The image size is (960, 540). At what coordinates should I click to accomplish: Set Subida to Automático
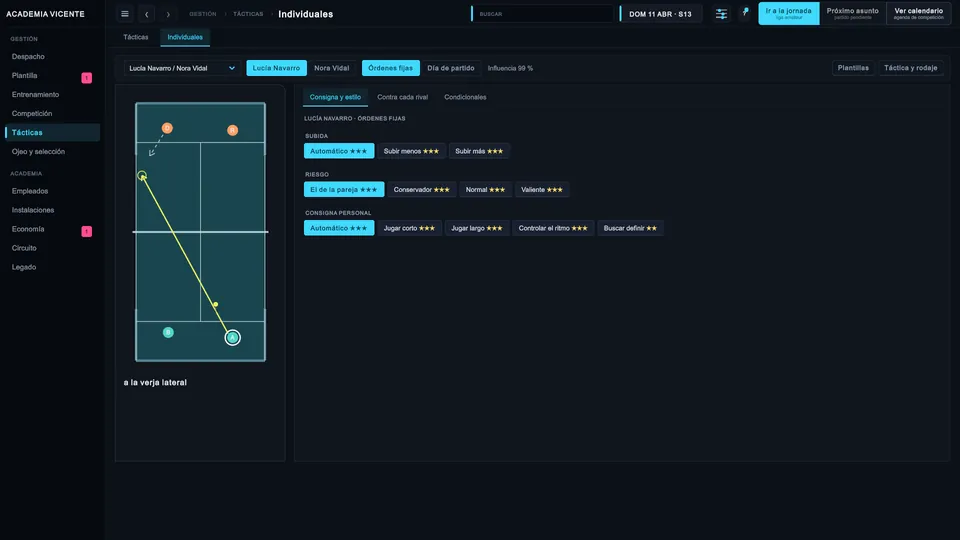click(x=339, y=151)
